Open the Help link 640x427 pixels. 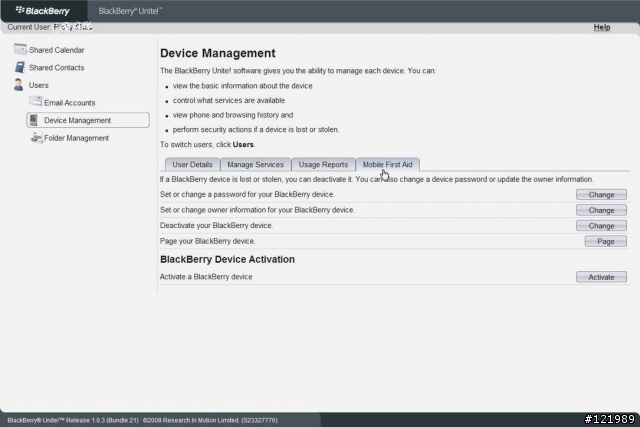pos(602,27)
